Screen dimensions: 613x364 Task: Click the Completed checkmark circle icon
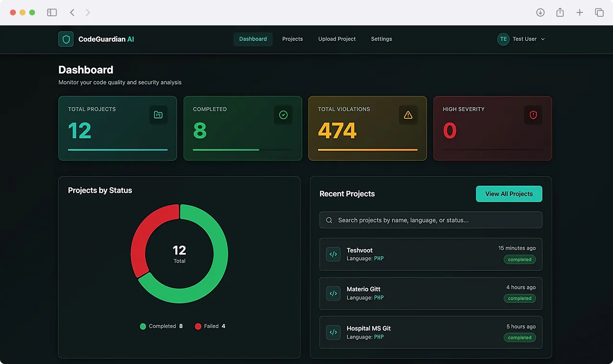tap(284, 115)
